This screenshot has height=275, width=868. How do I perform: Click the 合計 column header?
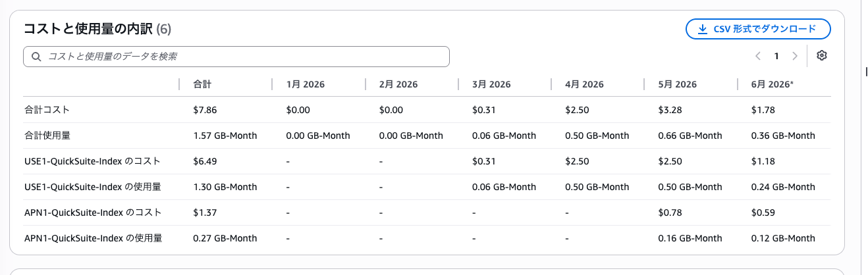tap(202, 84)
